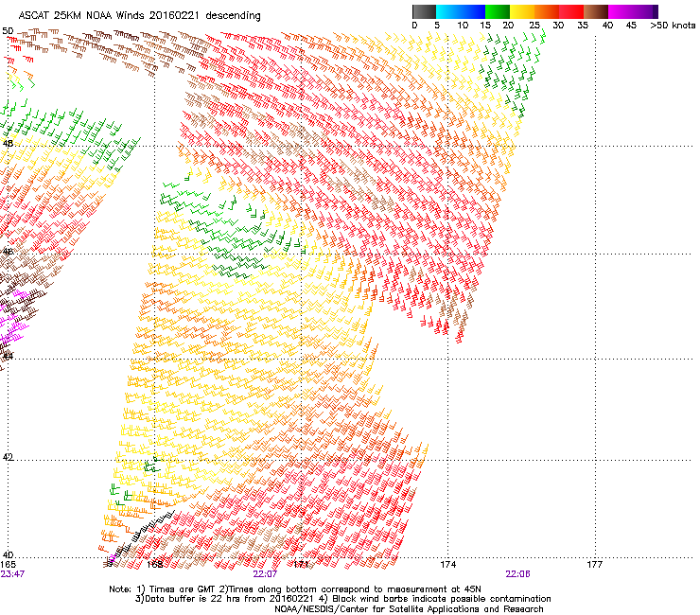Click the longitude label '165'
The height and width of the screenshot is (615, 700).
click(x=8, y=565)
